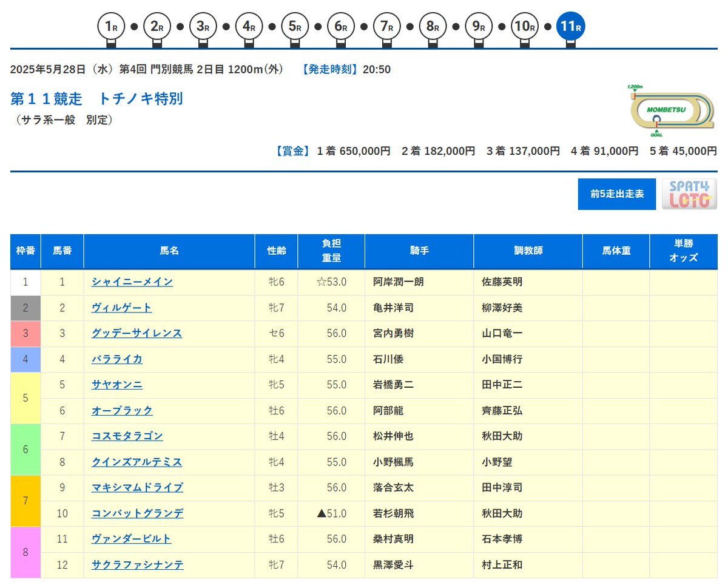Switch to race 4R tab
Viewport: 728px width, 588px height.
[x=249, y=27]
